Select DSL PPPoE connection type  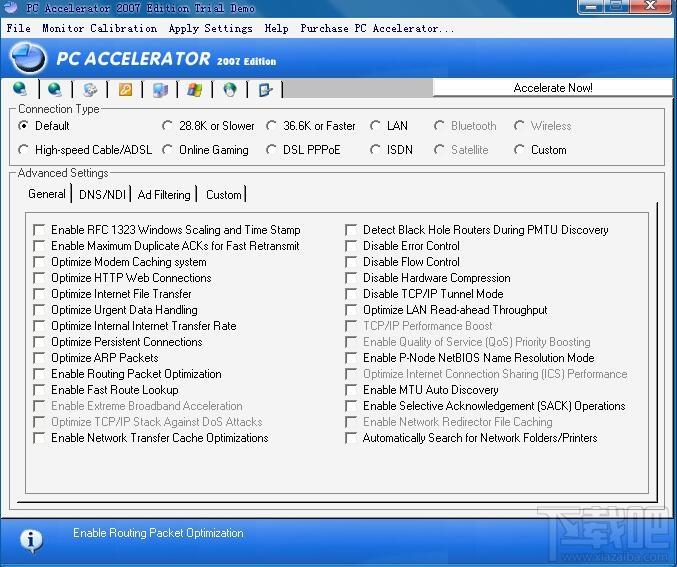[x=303, y=150]
